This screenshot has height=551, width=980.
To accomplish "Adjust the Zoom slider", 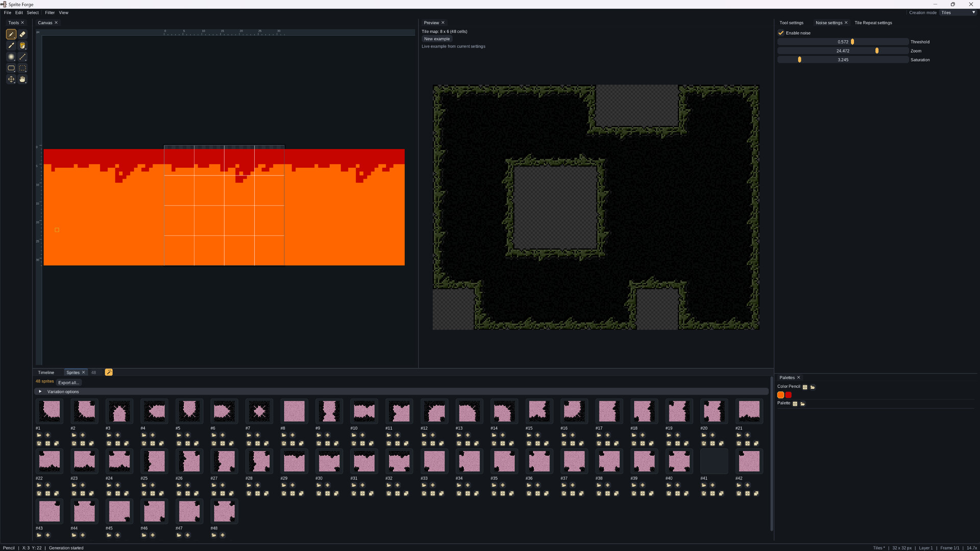I will tap(843, 51).
